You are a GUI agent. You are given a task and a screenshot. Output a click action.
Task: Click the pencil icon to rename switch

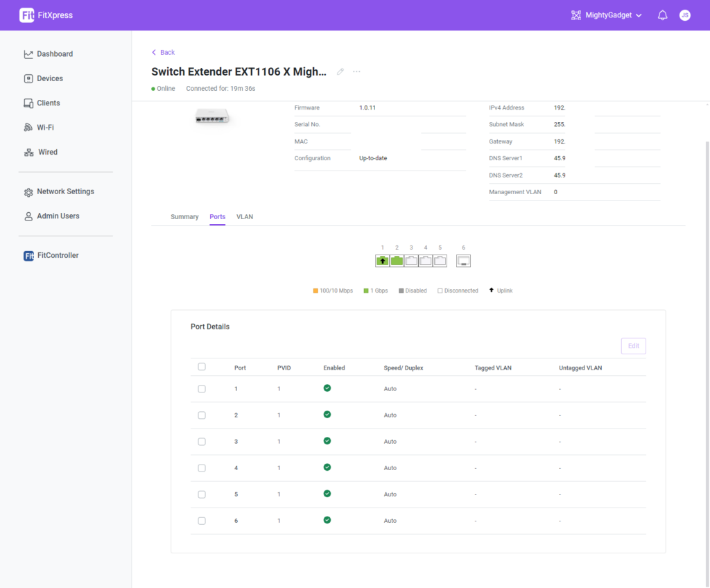click(x=340, y=72)
